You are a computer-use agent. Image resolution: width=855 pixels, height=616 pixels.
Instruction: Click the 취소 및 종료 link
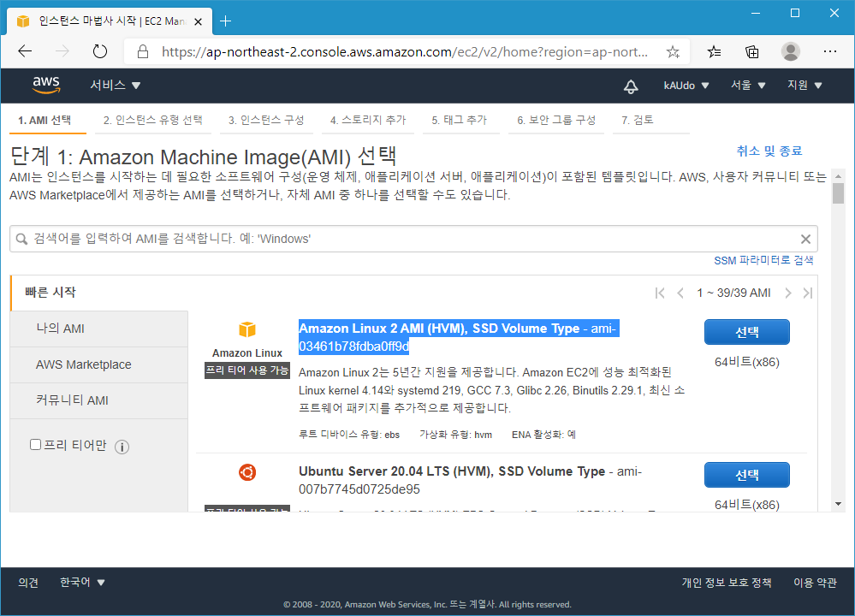point(769,151)
